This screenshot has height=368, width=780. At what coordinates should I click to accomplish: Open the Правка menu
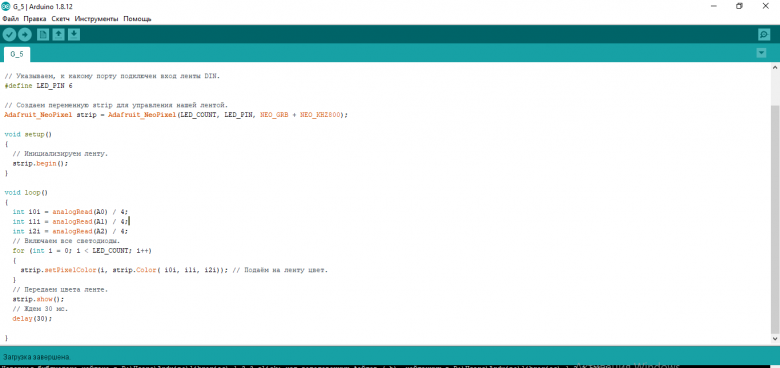point(35,19)
